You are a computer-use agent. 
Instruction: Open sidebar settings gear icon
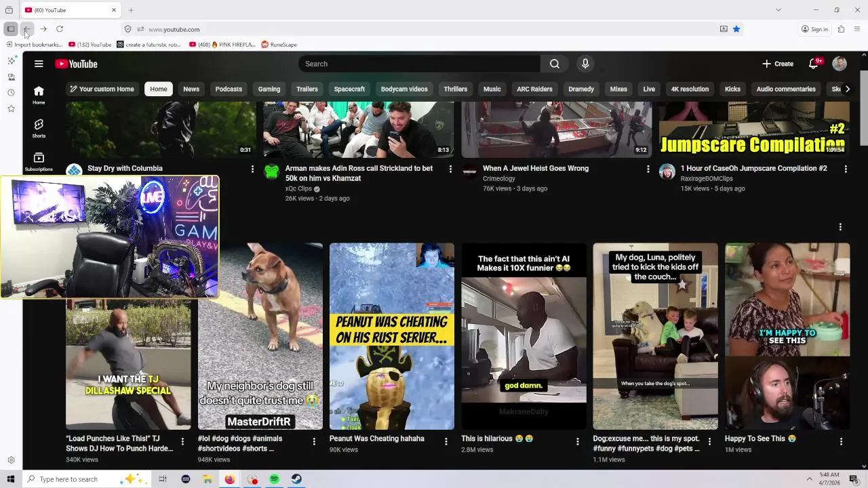pos(11,460)
